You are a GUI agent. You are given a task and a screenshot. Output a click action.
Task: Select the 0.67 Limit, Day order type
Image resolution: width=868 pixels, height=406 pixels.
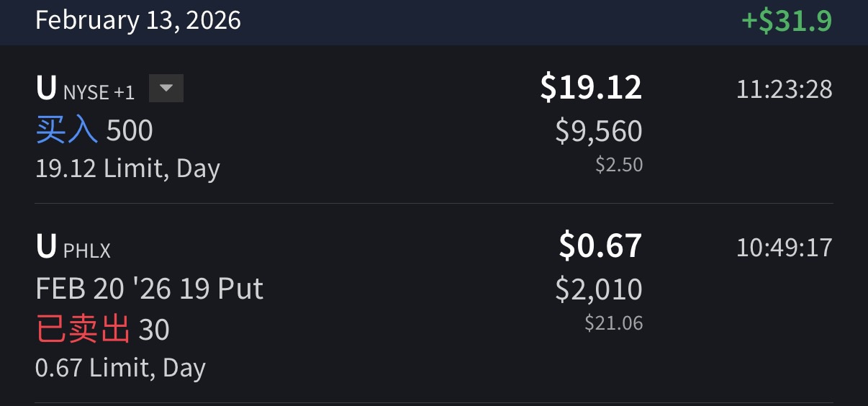[120, 368]
